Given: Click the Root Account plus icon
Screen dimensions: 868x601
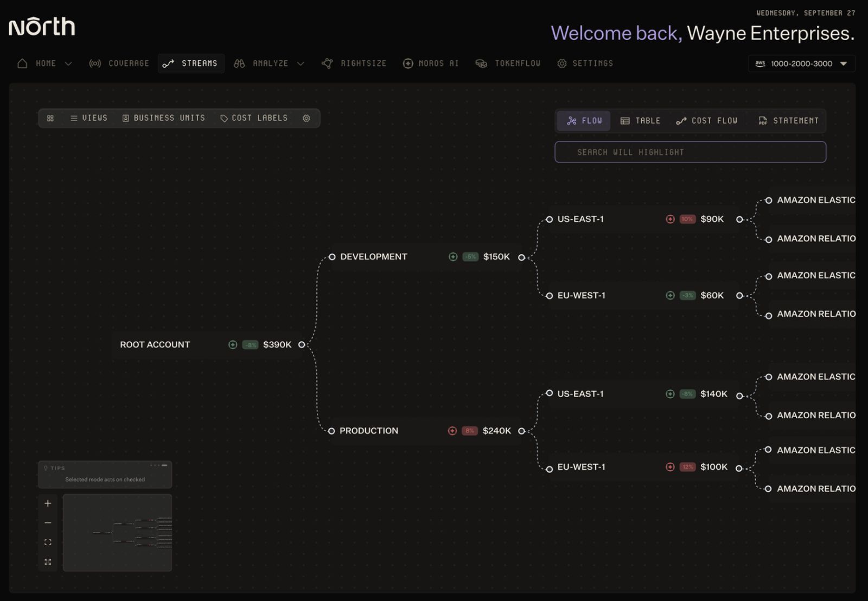Looking at the screenshot, I should click(x=233, y=345).
